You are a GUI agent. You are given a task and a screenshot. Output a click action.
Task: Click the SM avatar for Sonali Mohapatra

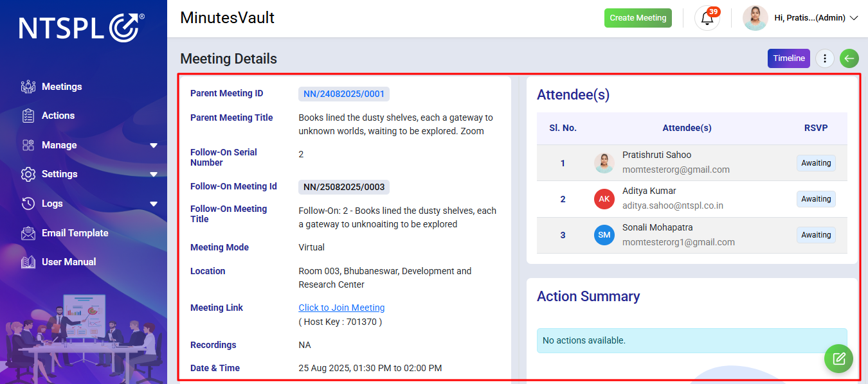604,235
